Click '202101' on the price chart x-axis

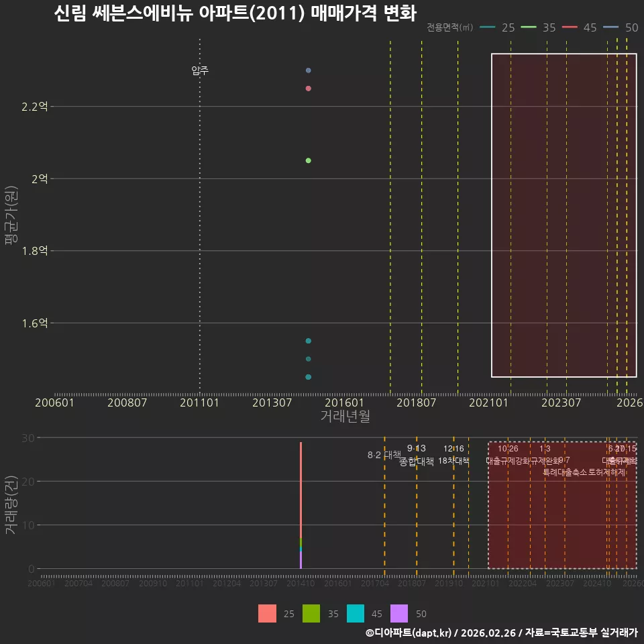click(489, 402)
